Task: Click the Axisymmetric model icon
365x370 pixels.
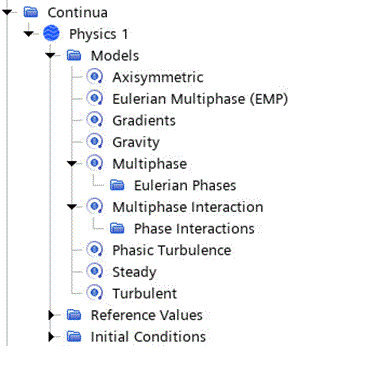Action: (x=95, y=77)
